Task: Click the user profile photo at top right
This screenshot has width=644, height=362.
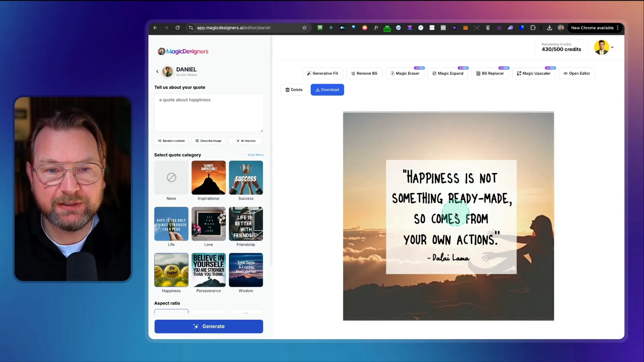Action: (x=601, y=47)
